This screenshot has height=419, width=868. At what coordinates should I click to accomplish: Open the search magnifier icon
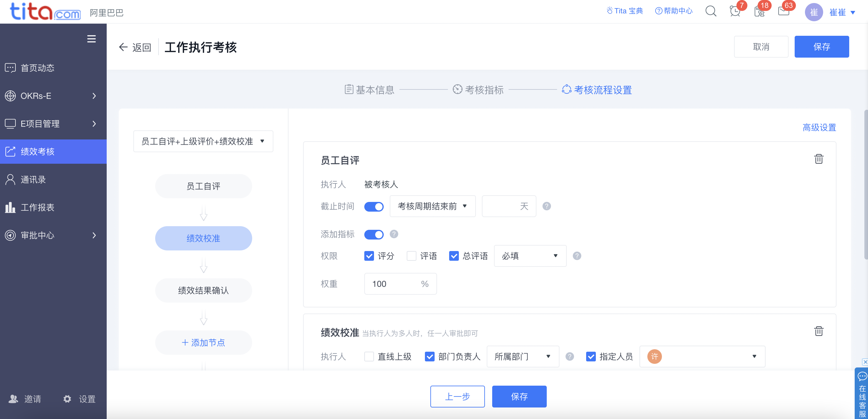(711, 12)
